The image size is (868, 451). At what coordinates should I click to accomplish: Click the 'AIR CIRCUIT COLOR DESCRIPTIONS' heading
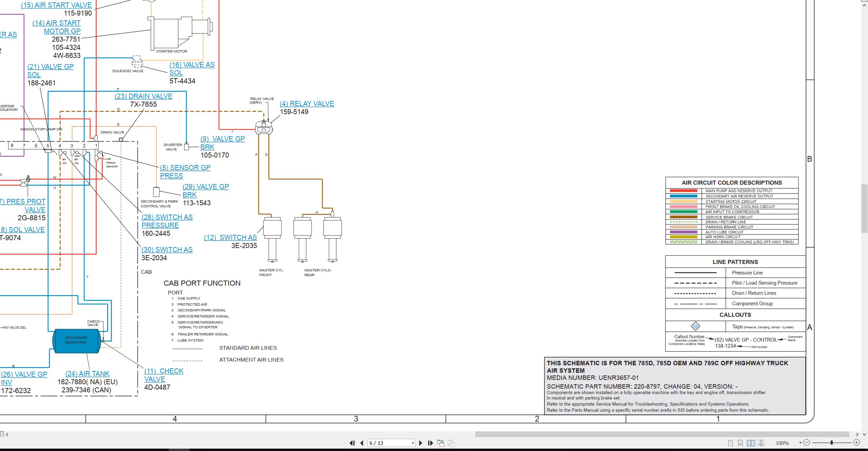pyautogui.click(x=732, y=183)
